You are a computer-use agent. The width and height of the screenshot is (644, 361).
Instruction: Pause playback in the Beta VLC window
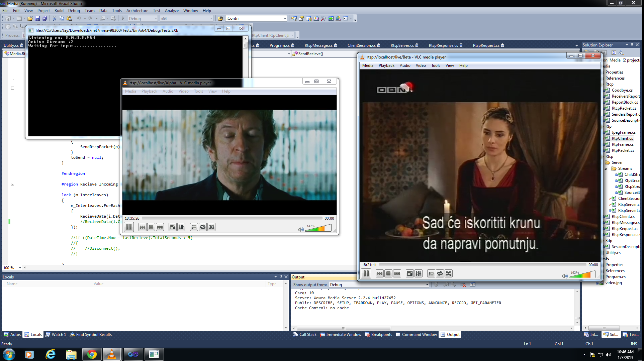(x=366, y=274)
